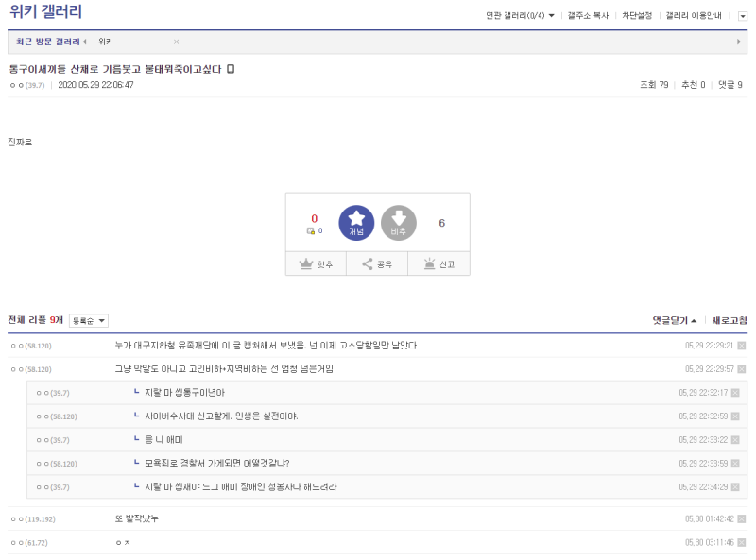Click the small locked-recommend icon under the red 0
The image size is (756, 560).
(x=311, y=231)
